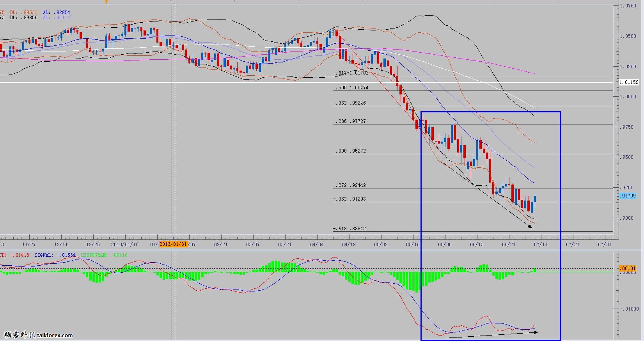
Task: Click the 12/11 date on time axis
Action: (61, 244)
